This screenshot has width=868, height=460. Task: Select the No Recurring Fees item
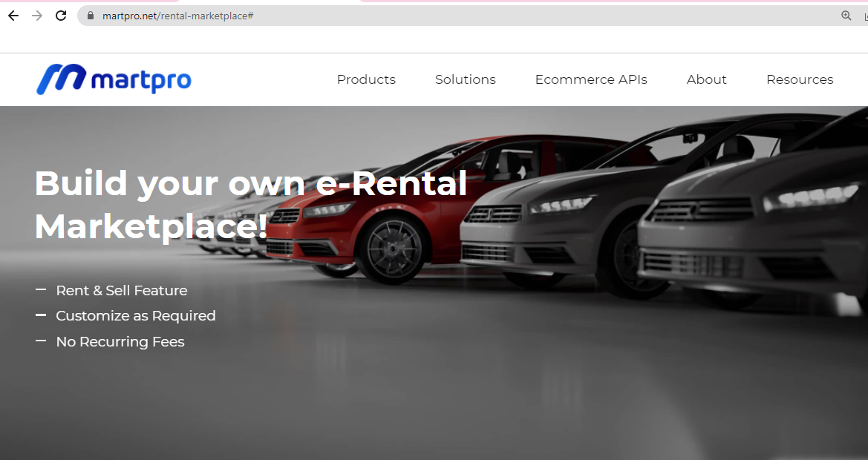tap(120, 341)
